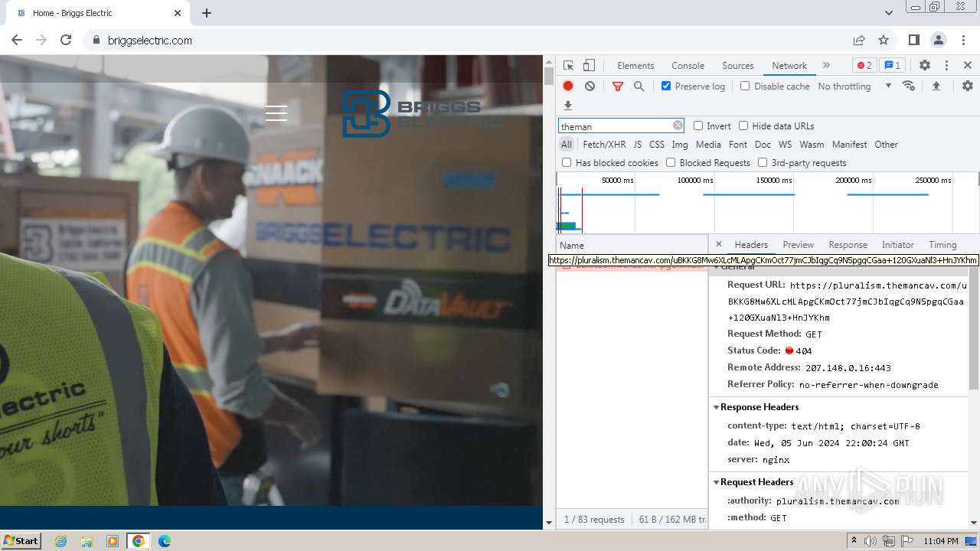Filter requests by Fetch/XHR
The image size is (980, 551).
(x=604, y=145)
